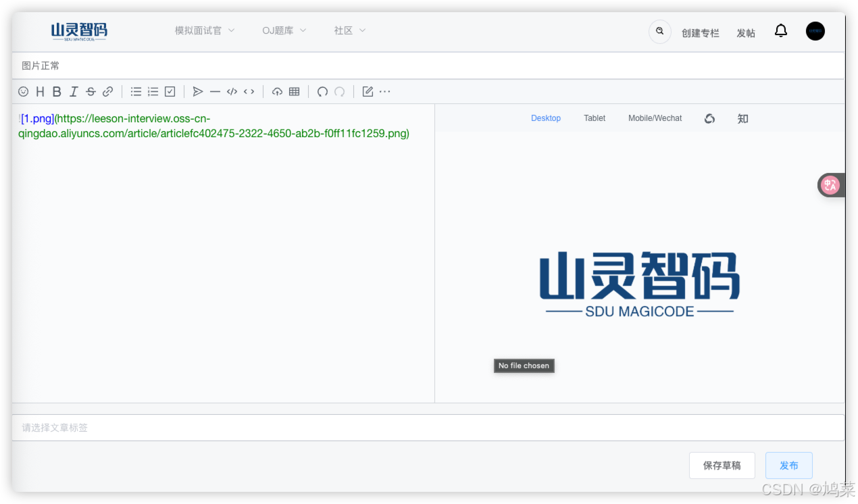This screenshot has height=504, width=858.
Task: Open the search using the magnifier icon
Action: [x=660, y=32]
